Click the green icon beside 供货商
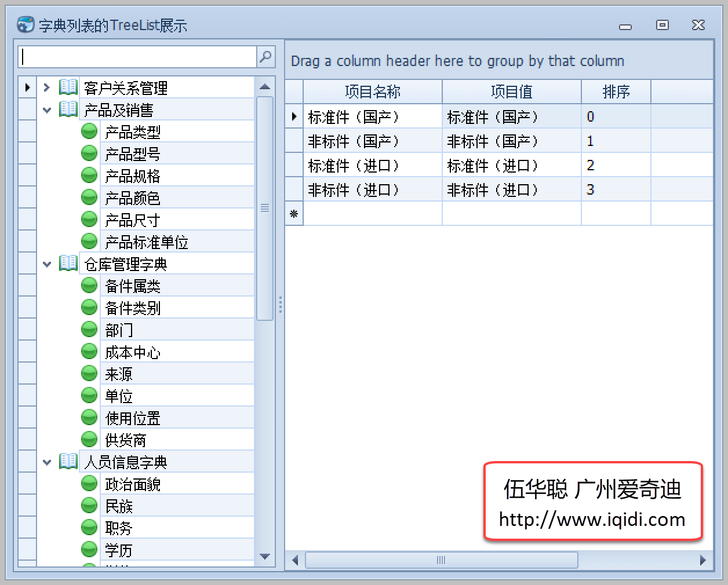Viewport: 728px width, 585px height. pyautogui.click(x=89, y=440)
